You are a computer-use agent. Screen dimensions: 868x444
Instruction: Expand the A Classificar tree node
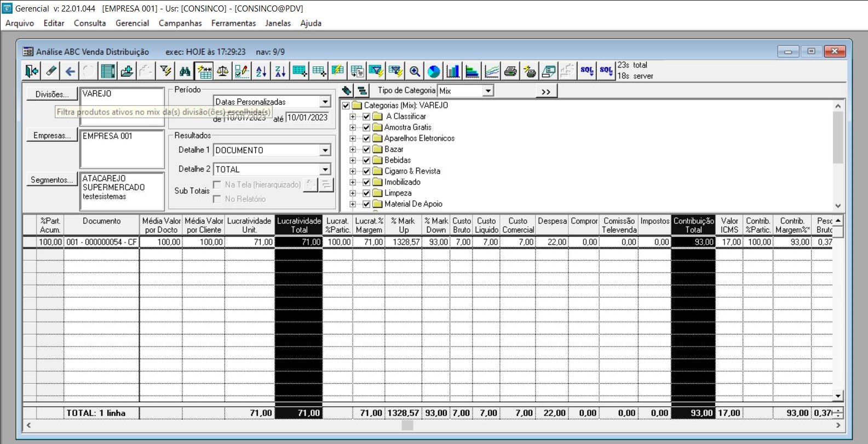tap(353, 117)
